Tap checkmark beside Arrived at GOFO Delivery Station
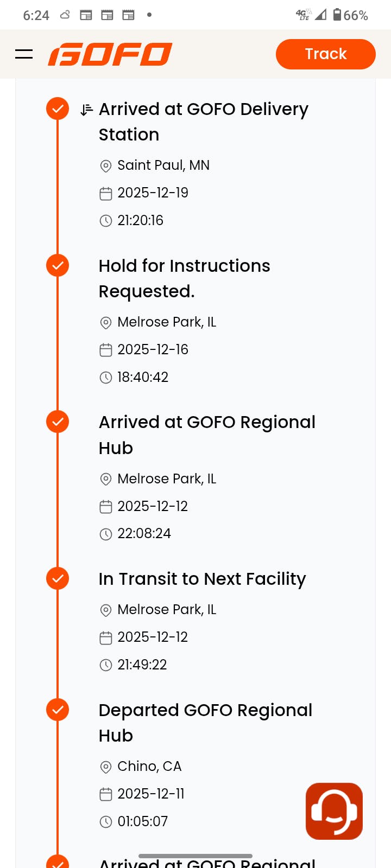Image resolution: width=391 pixels, height=868 pixels. (x=58, y=108)
